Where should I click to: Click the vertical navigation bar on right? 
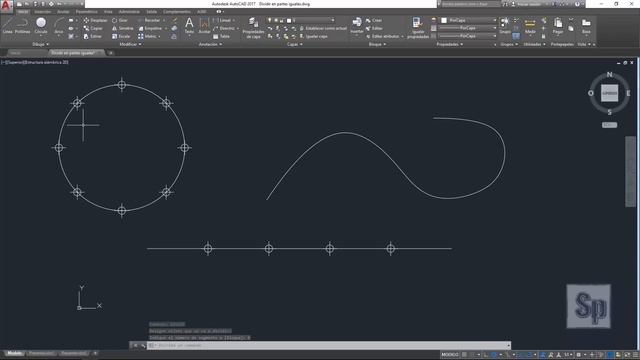631,171
